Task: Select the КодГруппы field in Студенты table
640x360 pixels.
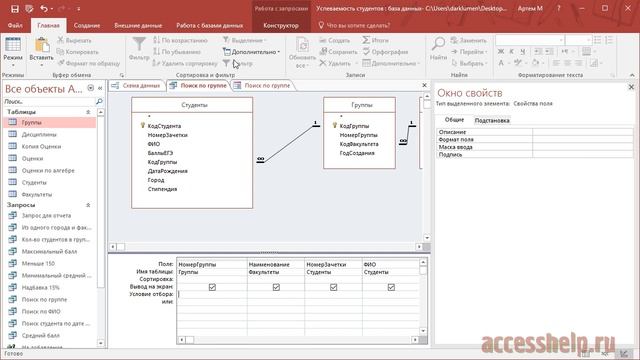Action: click(x=162, y=162)
